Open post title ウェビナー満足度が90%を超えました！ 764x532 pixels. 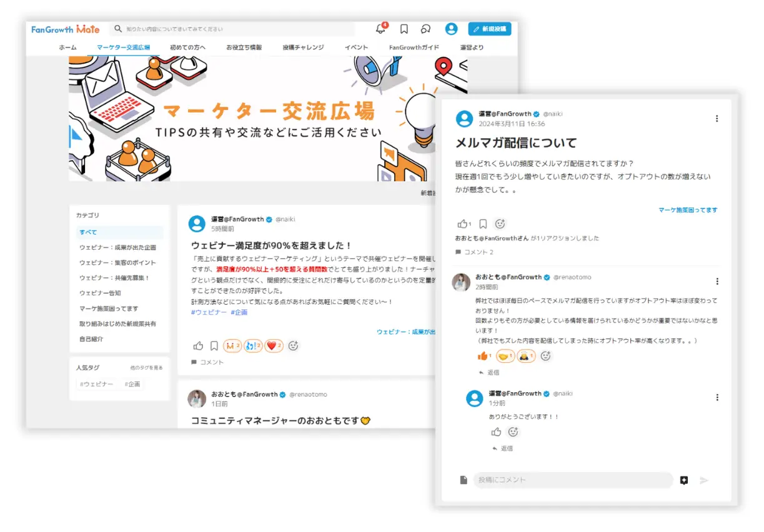click(272, 245)
